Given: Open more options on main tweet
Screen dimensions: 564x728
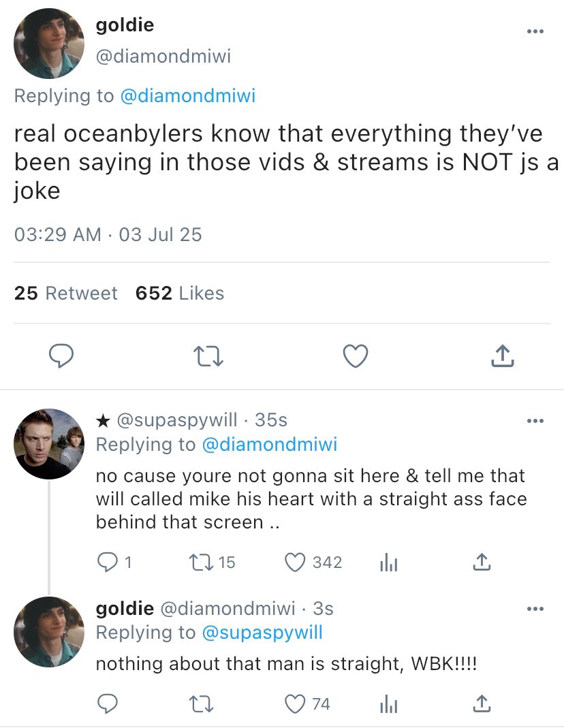Looking at the screenshot, I should [535, 31].
